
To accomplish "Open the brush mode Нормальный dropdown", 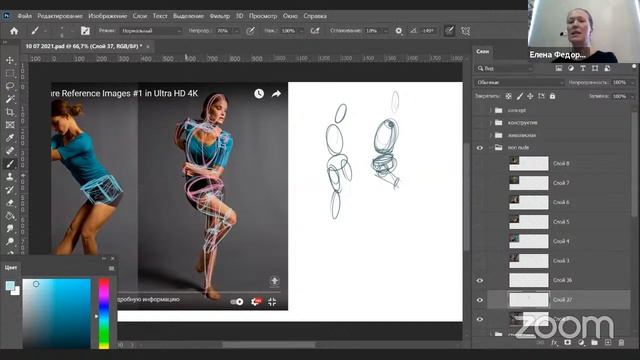I will [x=151, y=31].
